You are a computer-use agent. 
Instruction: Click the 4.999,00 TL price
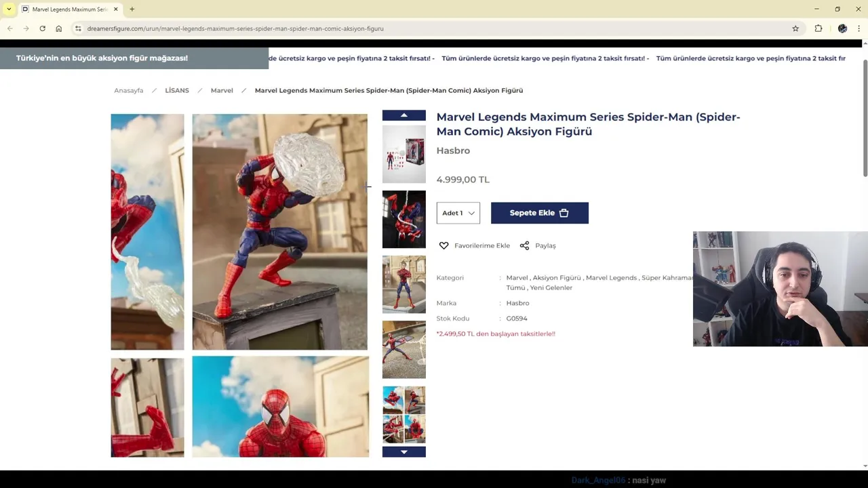click(x=463, y=180)
